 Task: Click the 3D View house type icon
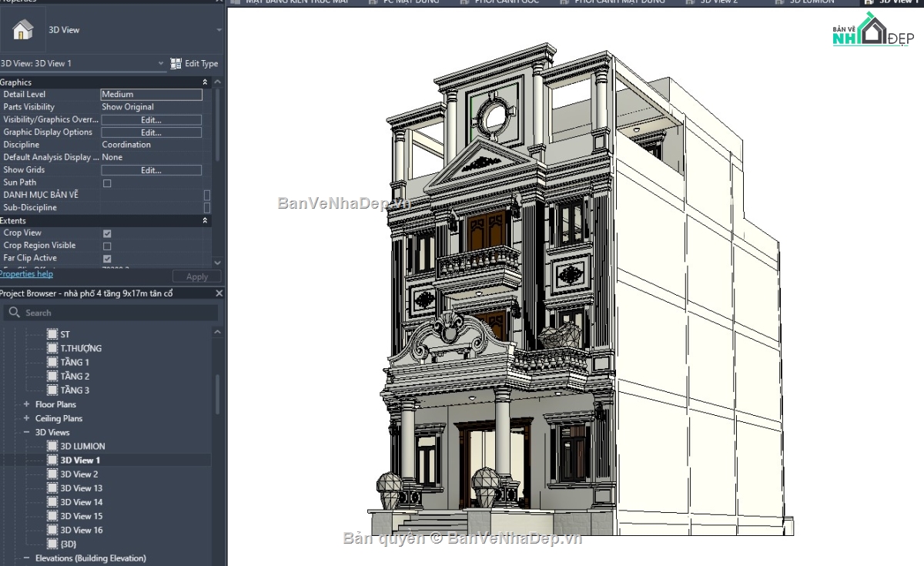pyautogui.click(x=23, y=30)
